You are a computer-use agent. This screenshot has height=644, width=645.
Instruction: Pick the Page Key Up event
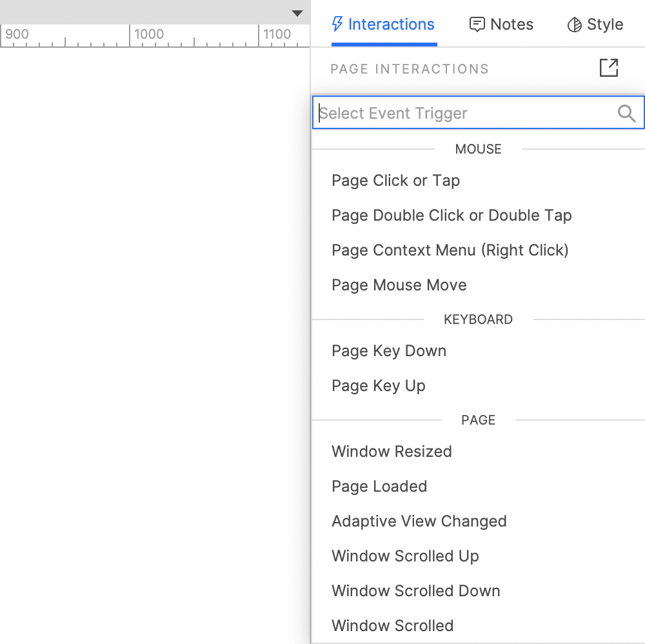(x=378, y=385)
